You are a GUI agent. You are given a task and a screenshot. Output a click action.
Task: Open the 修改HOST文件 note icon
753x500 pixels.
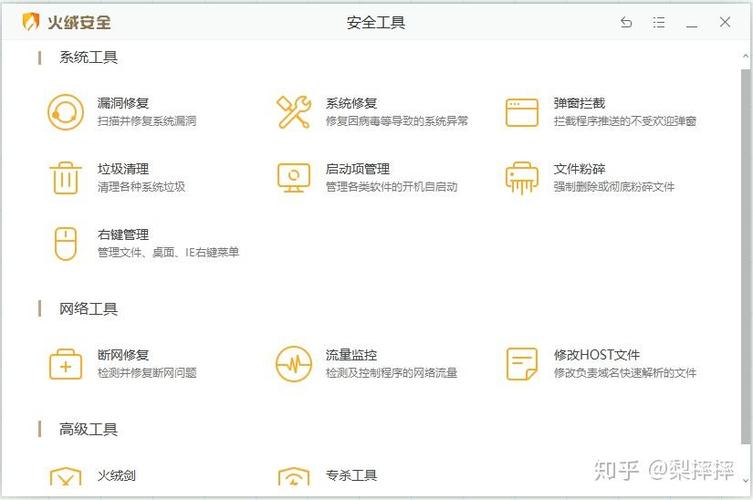coord(522,364)
